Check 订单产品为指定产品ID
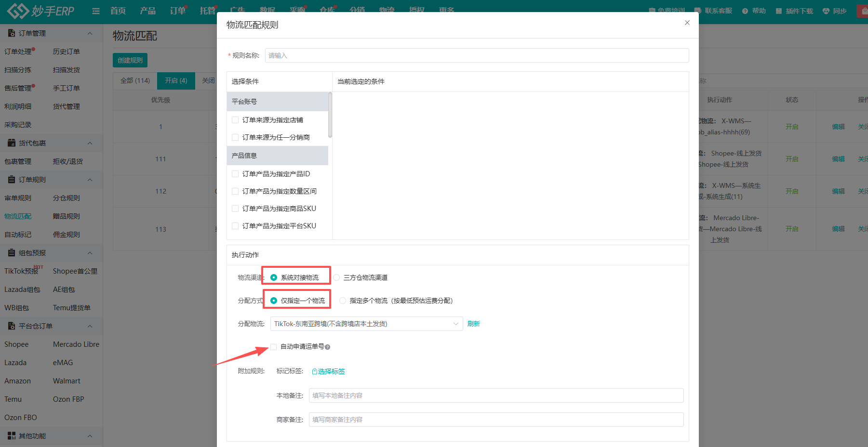This screenshot has width=868, height=447. [x=235, y=174]
